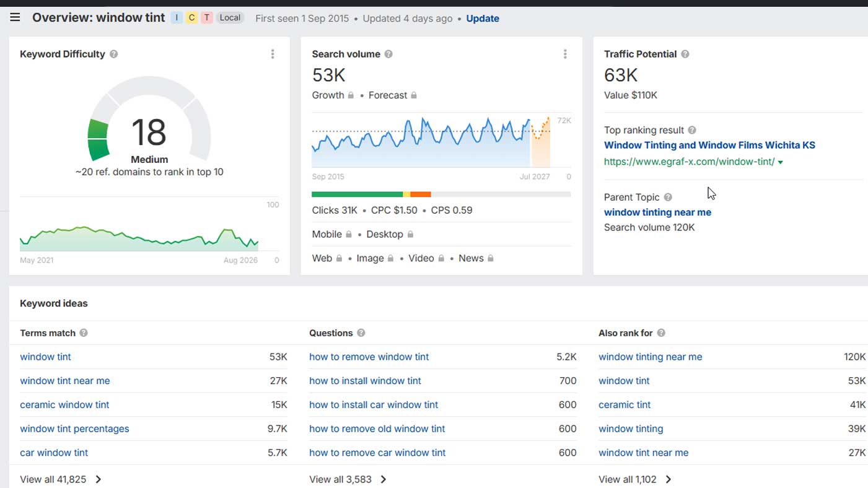This screenshot has width=868, height=488.
Task: Click the blue I intent badge
Action: 177,17
